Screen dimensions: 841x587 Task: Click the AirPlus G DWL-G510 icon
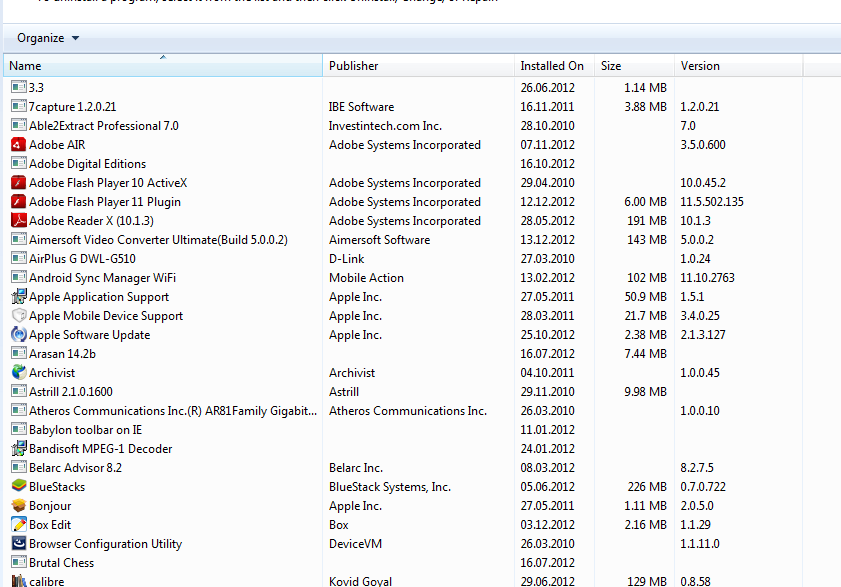tap(19, 259)
